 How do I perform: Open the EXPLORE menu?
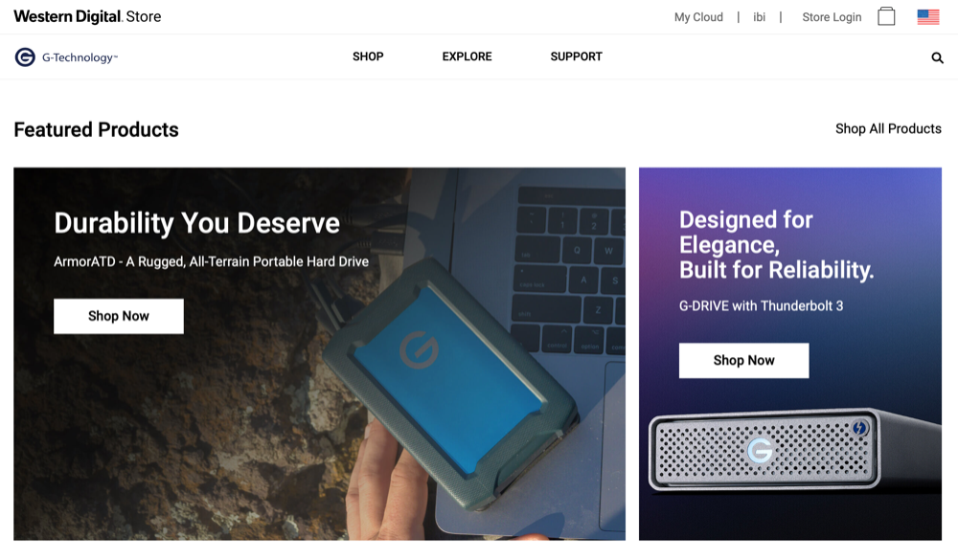467,56
